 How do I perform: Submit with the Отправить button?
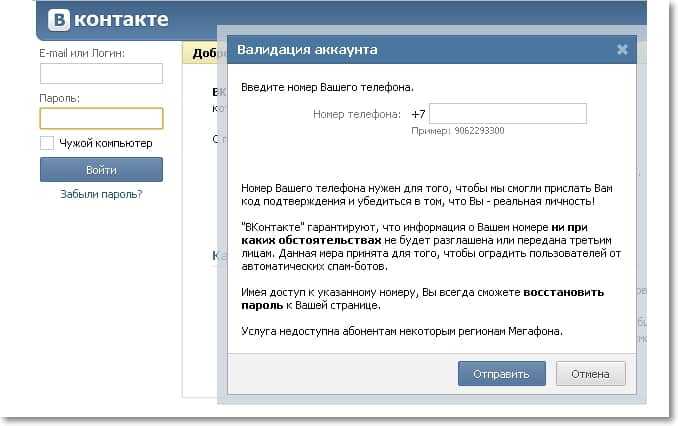(x=502, y=374)
